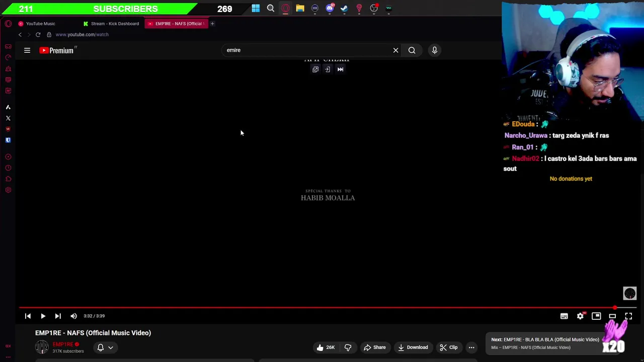Viewport: 644px width, 362px height.
Task: Open the GX Corner gamepad sidebar icon
Action: pyautogui.click(x=8, y=46)
